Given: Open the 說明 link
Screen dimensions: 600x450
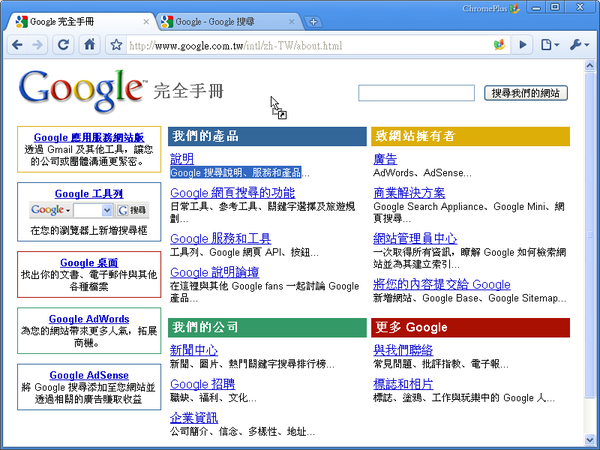Looking at the screenshot, I should (x=182, y=159).
